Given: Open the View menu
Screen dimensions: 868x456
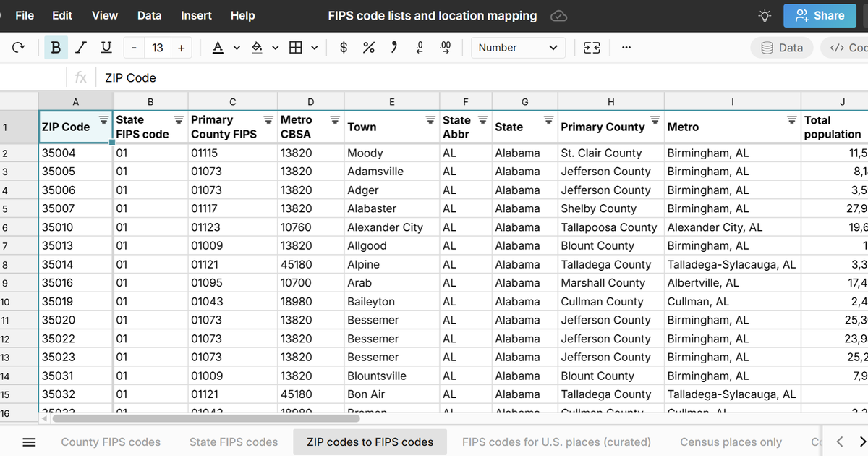Looking at the screenshot, I should [x=105, y=15].
